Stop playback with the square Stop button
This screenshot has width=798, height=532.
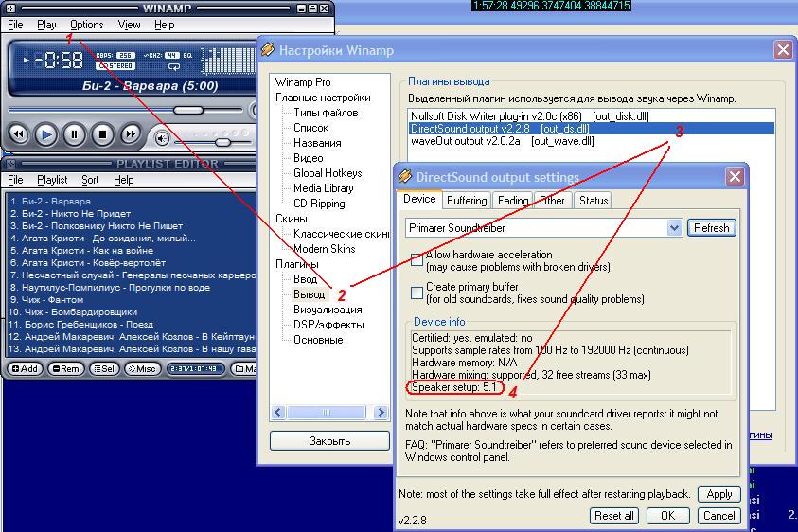(102, 135)
